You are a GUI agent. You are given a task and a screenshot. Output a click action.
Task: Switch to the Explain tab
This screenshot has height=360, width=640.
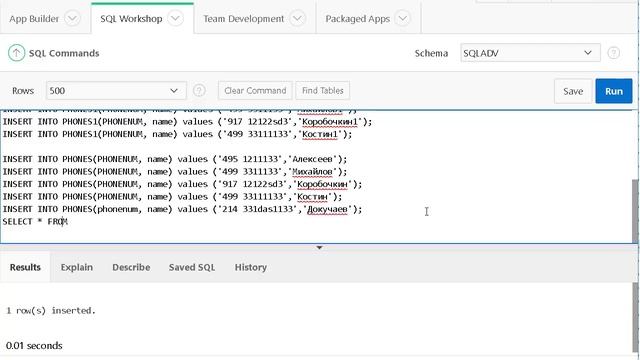77,267
